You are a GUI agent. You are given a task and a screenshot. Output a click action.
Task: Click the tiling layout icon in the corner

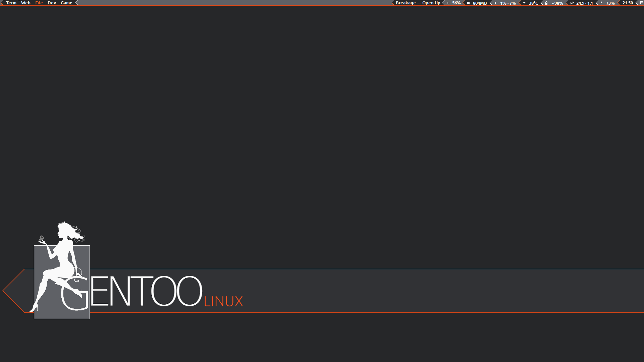pyautogui.click(x=641, y=3)
